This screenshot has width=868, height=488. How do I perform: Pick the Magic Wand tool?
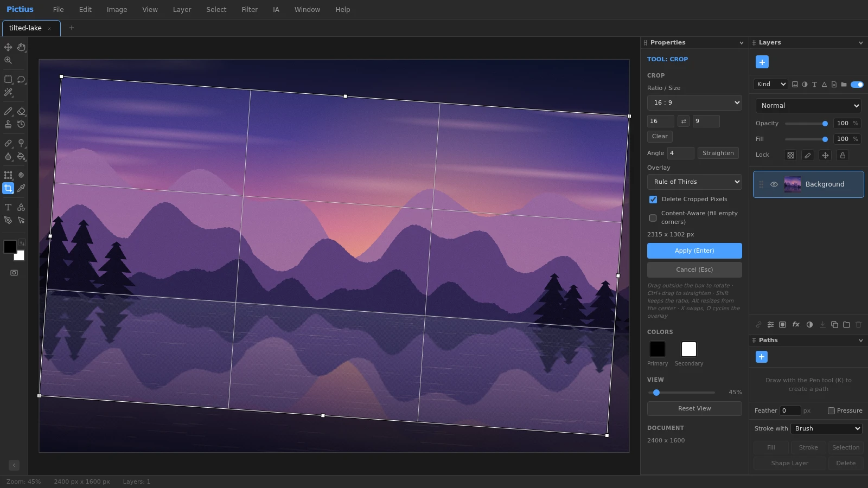[8, 92]
